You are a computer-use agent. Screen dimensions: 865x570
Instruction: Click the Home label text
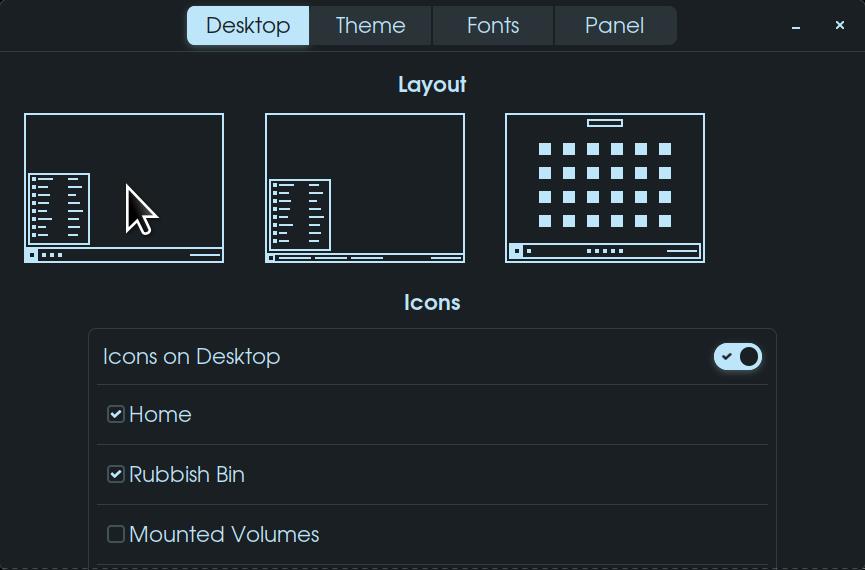pos(160,414)
